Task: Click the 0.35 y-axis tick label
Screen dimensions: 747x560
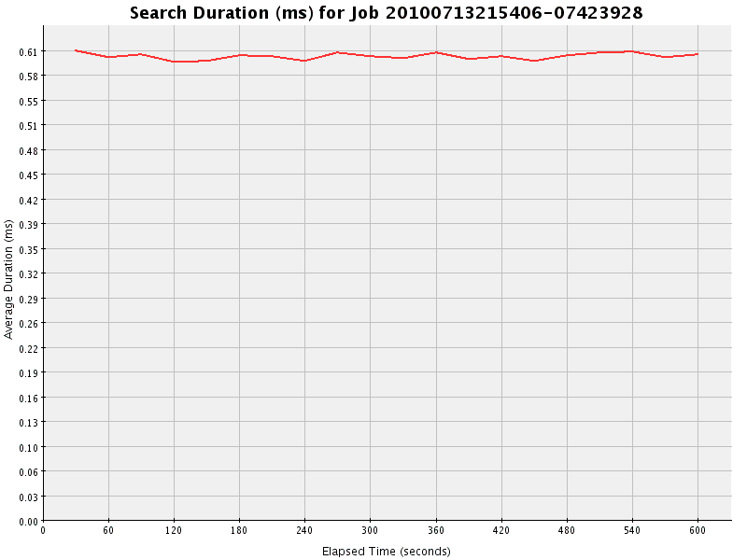Action: [28, 249]
